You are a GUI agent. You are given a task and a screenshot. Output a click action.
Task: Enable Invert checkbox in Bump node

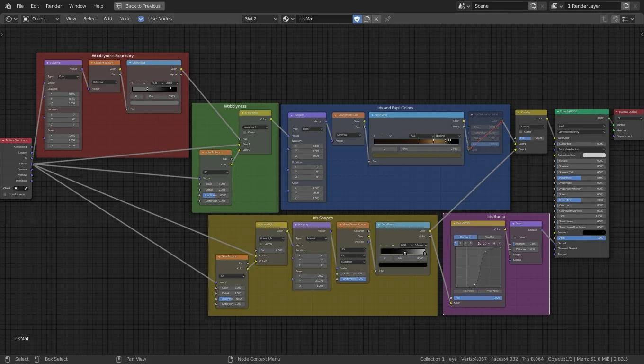click(515, 237)
